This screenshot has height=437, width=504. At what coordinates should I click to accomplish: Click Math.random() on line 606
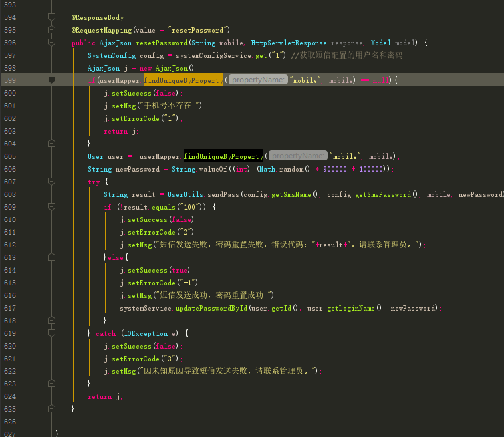[x=285, y=169]
